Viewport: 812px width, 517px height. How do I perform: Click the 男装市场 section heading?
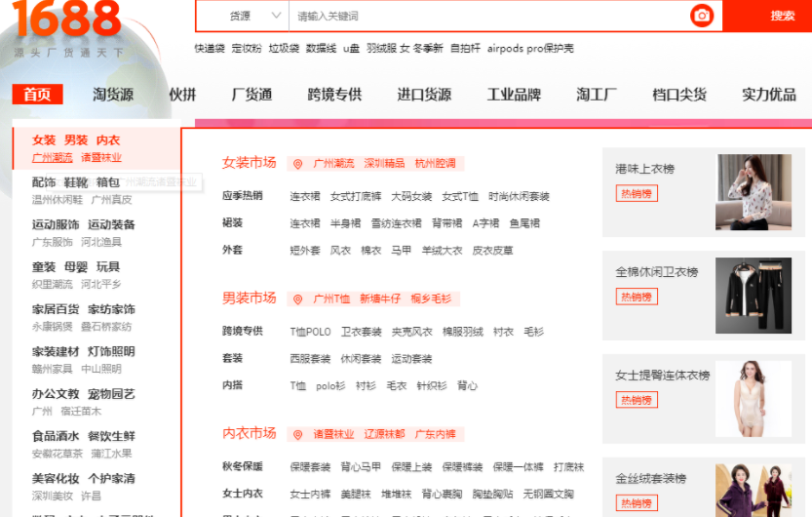pos(250,298)
